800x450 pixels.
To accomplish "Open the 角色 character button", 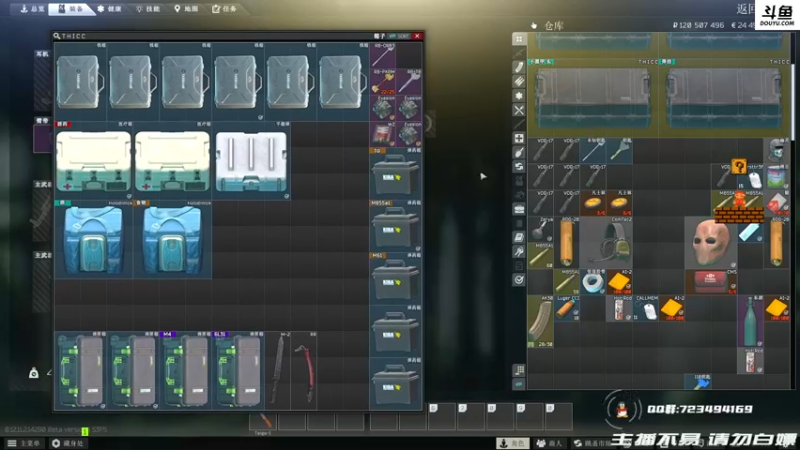I will [x=512, y=443].
